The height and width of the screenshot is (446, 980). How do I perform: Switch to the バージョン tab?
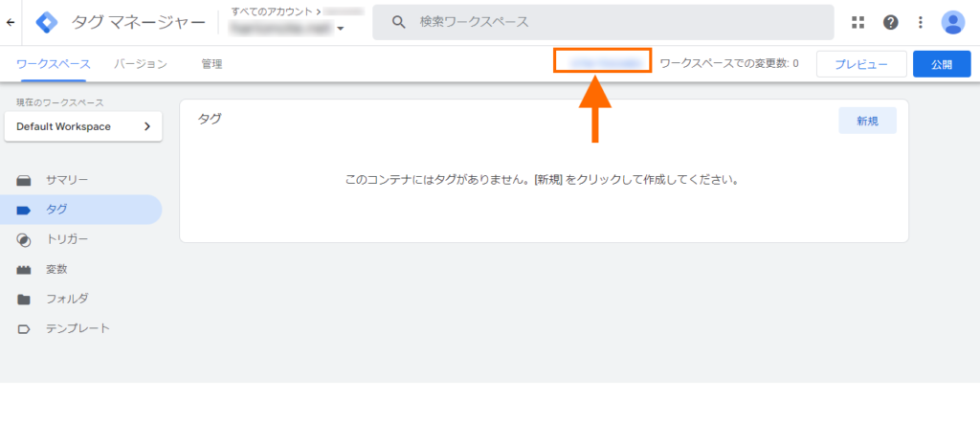point(141,64)
